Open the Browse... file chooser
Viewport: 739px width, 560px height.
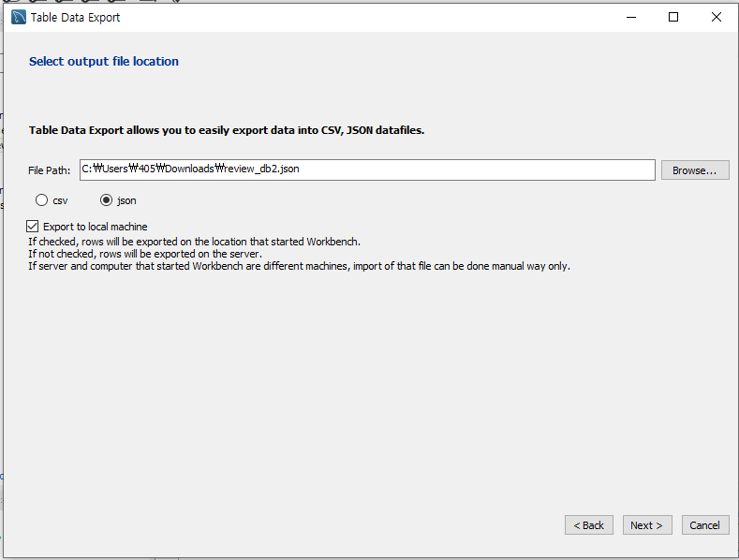tap(695, 170)
